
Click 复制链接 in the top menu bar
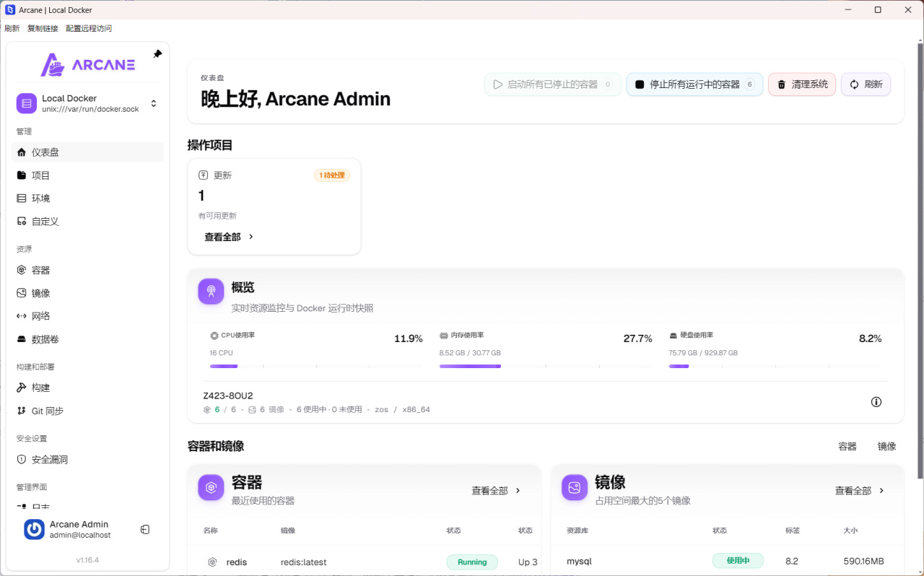click(43, 29)
